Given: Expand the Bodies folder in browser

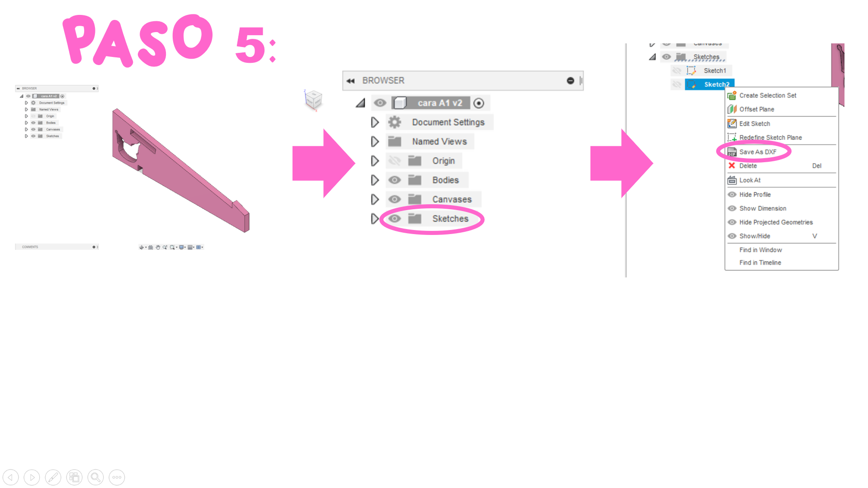Looking at the screenshot, I should [x=373, y=180].
